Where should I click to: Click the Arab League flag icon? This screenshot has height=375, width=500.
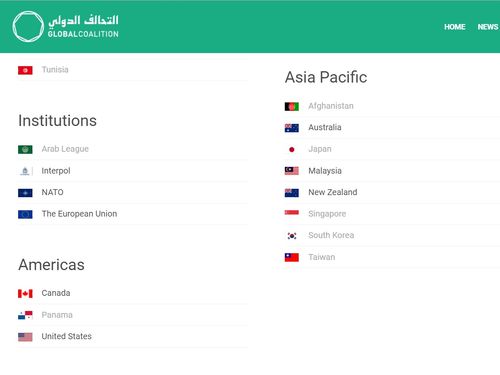[25, 149]
